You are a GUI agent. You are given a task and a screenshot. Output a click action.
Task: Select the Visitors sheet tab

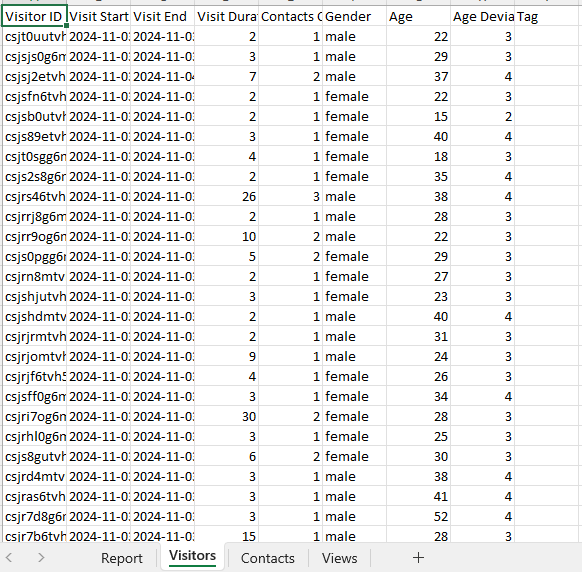[x=192, y=556]
